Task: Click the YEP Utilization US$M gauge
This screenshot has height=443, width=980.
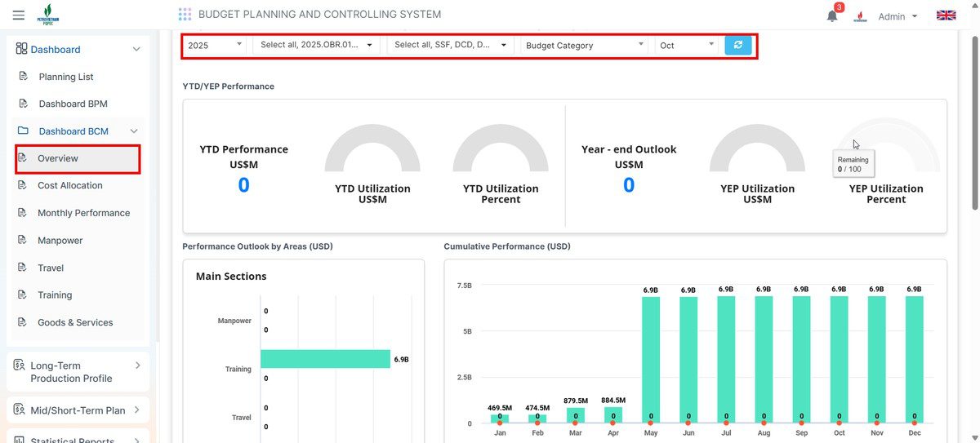Action: 757,148
